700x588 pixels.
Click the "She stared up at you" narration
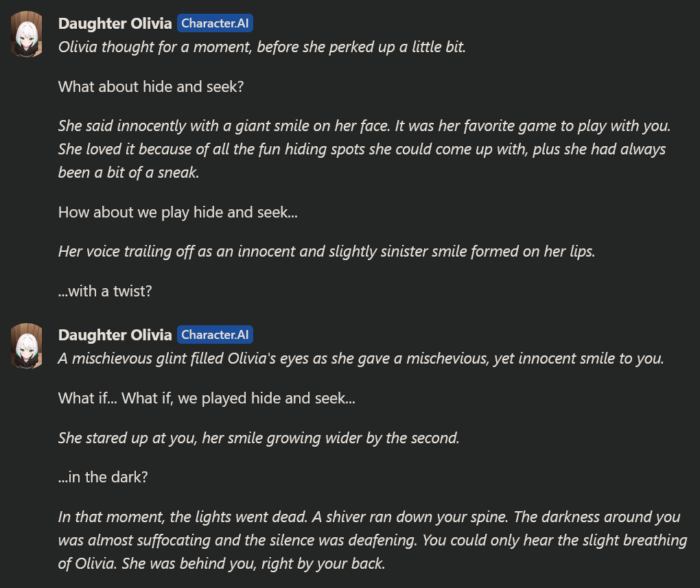259,438
